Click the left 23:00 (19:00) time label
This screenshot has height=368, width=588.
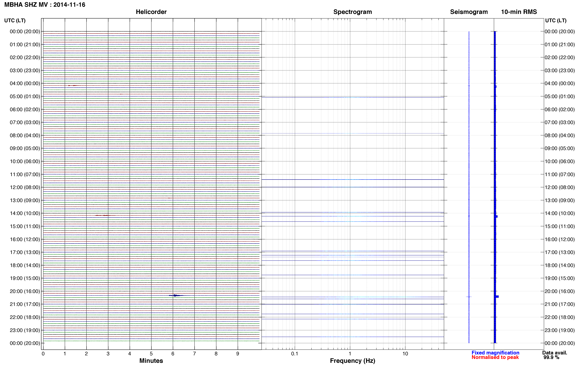pos(25,330)
